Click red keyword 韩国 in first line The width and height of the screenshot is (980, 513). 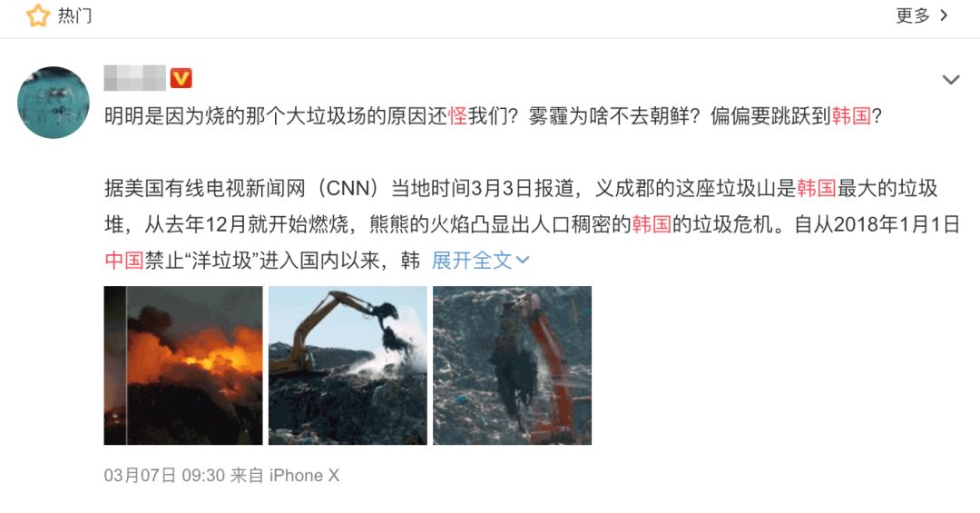point(851,115)
